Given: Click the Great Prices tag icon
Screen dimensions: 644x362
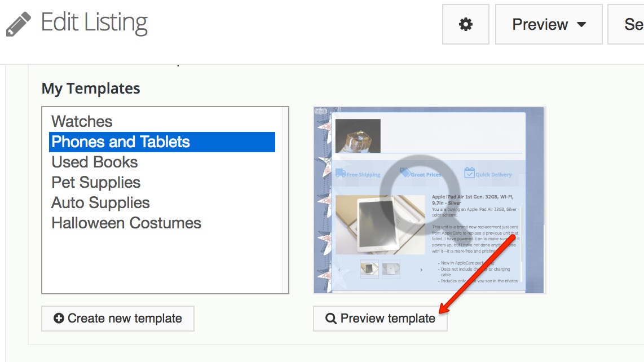Looking at the screenshot, I should 405,173.
